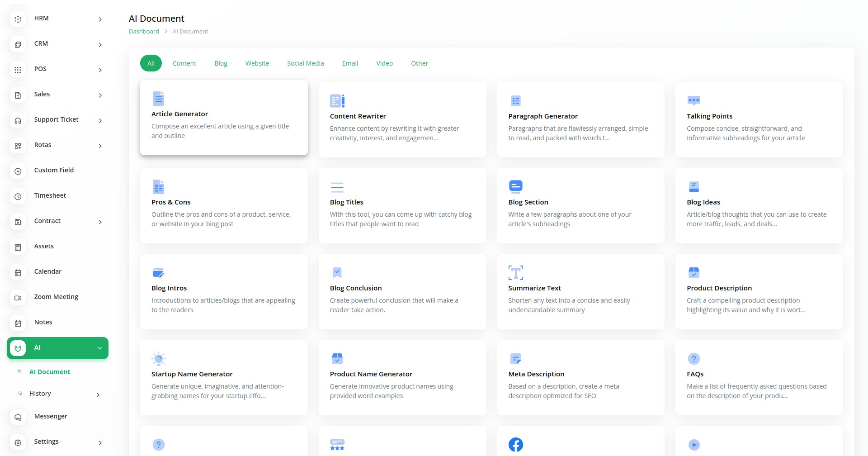The height and width of the screenshot is (456, 868).
Task: Click the Blog Section icon
Action: [x=516, y=186]
